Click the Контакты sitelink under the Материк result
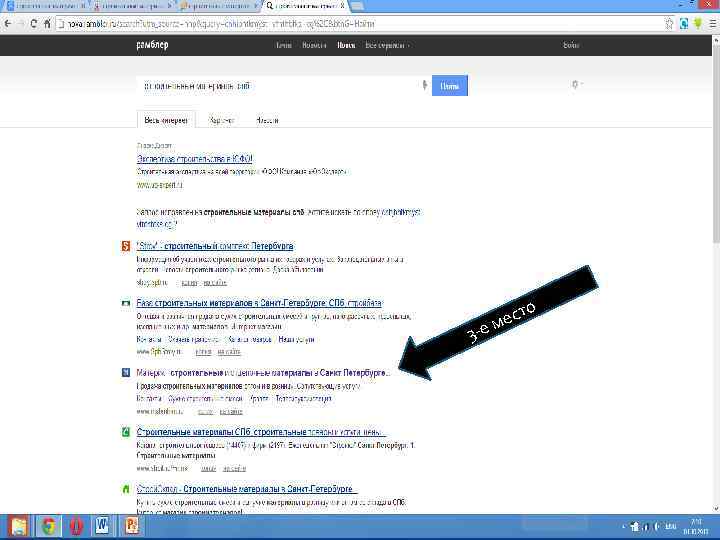This screenshot has width=720, height=540. coord(149,398)
